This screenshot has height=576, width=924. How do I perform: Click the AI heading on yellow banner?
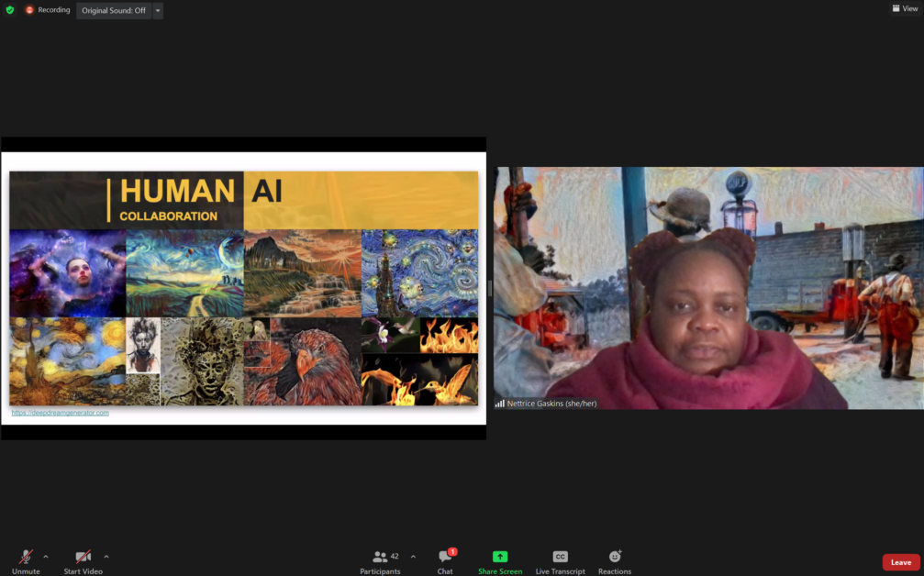click(267, 192)
